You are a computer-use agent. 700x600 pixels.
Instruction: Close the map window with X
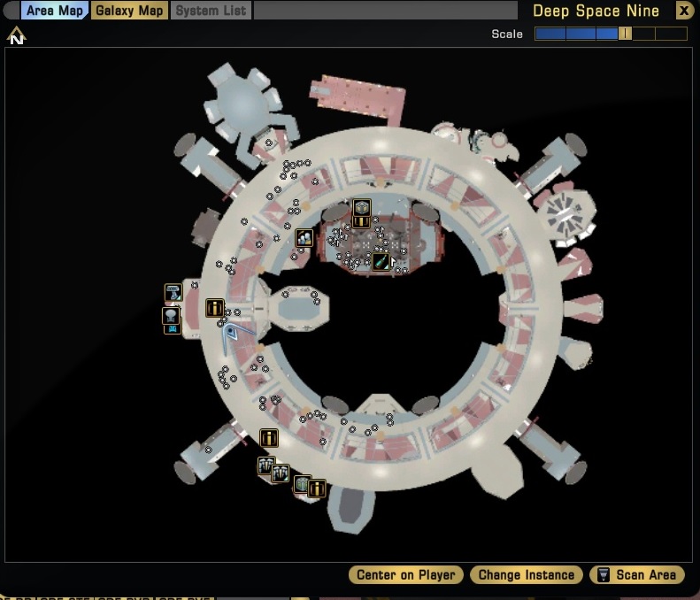click(684, 11)
